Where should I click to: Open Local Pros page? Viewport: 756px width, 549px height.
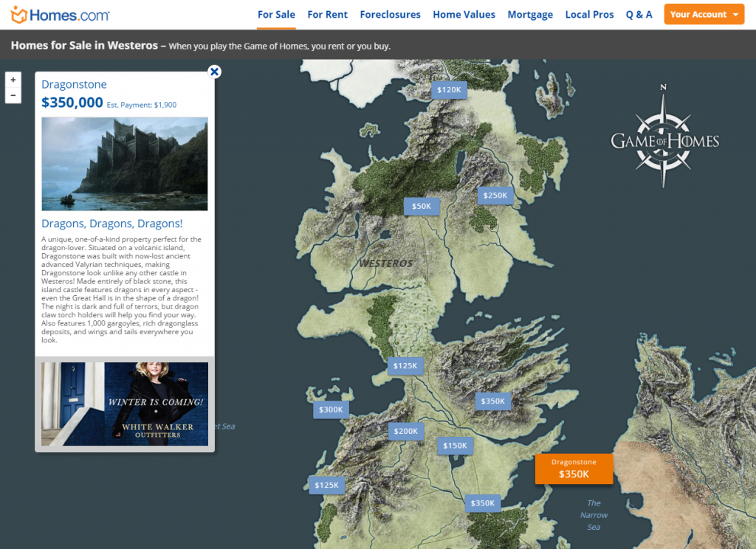pos(589,15)
